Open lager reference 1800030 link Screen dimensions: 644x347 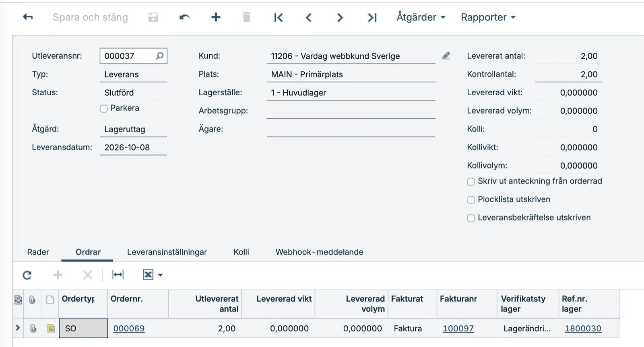click(583, 329)
